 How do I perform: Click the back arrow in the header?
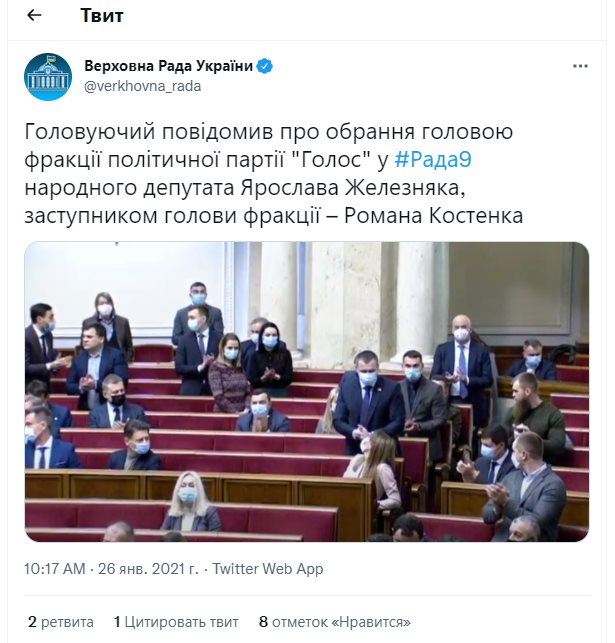point(34,16)
